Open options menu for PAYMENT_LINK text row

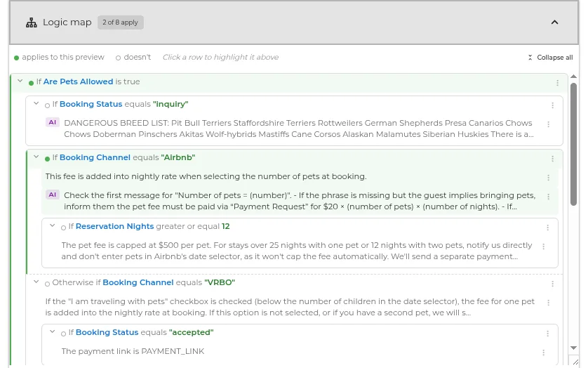(x=543, y=353)
